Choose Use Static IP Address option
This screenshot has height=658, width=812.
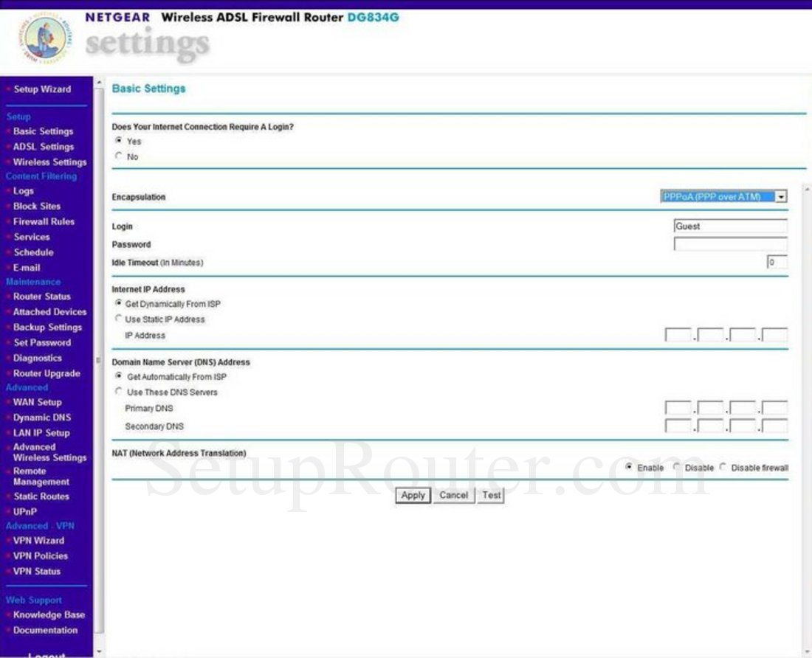pos(120,319)
